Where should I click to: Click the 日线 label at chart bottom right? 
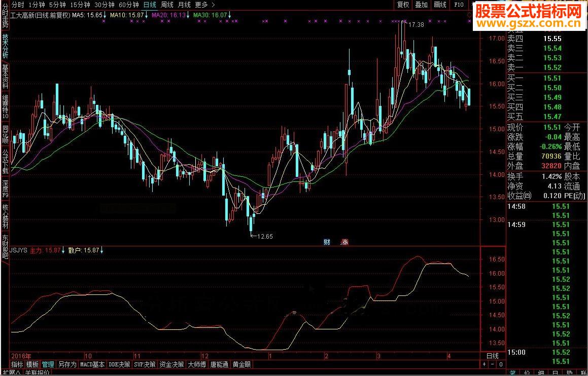coord(493,356)
